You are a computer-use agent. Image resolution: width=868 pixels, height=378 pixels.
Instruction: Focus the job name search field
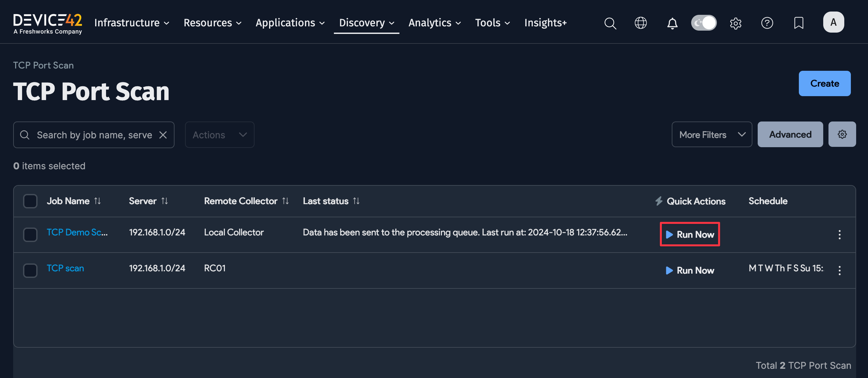pos(94,135)
